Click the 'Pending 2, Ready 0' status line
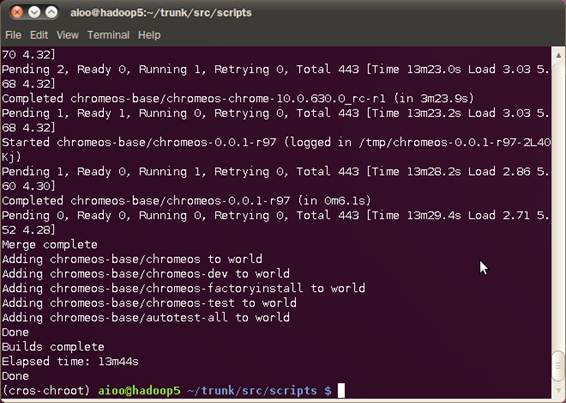This screenshot has width=566, height=403. 276,69
